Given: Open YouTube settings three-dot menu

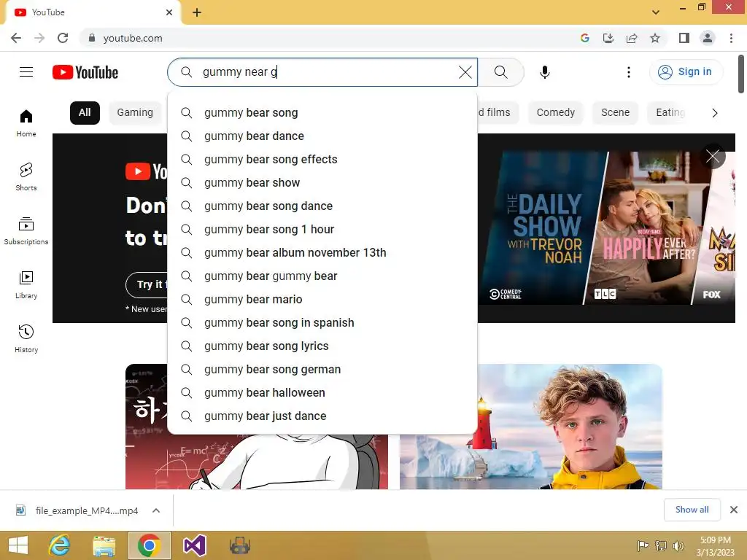Looking at the screenshot, I should 628,72.
